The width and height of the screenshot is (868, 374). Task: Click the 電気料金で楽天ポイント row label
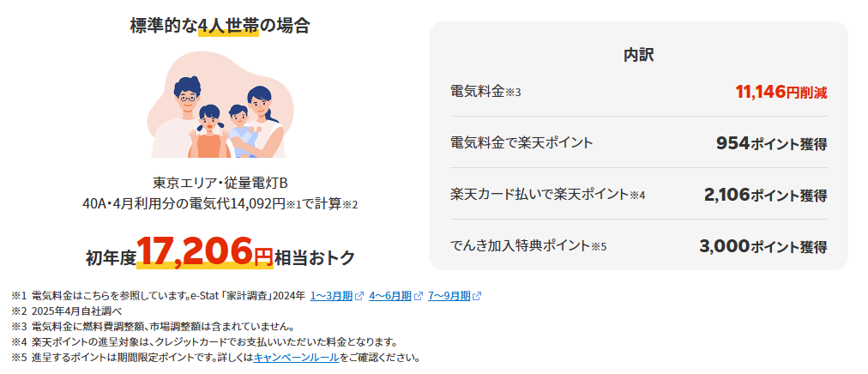(x=521, y=143)
